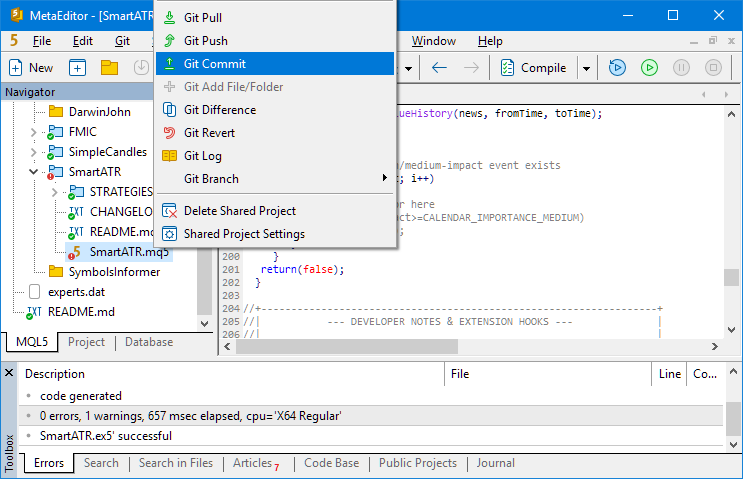
Task: Click the Line column header
Action: (x=670, y=374)
